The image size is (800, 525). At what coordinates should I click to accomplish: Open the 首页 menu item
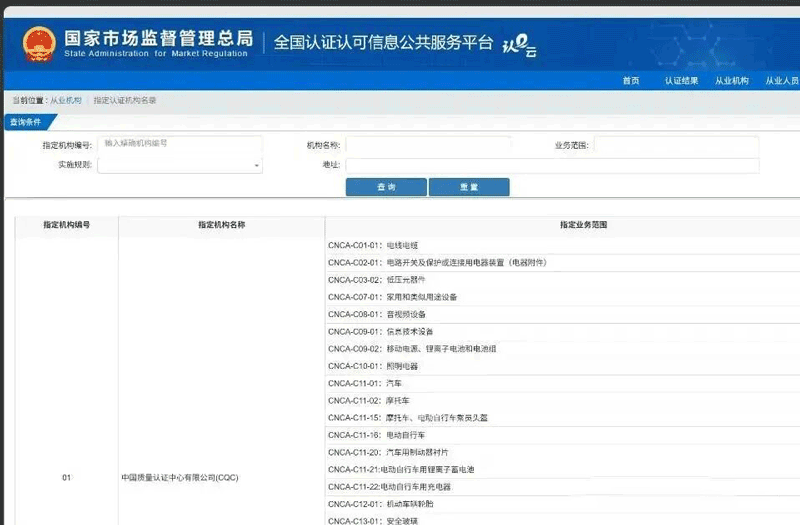click(x=631, y=81)
